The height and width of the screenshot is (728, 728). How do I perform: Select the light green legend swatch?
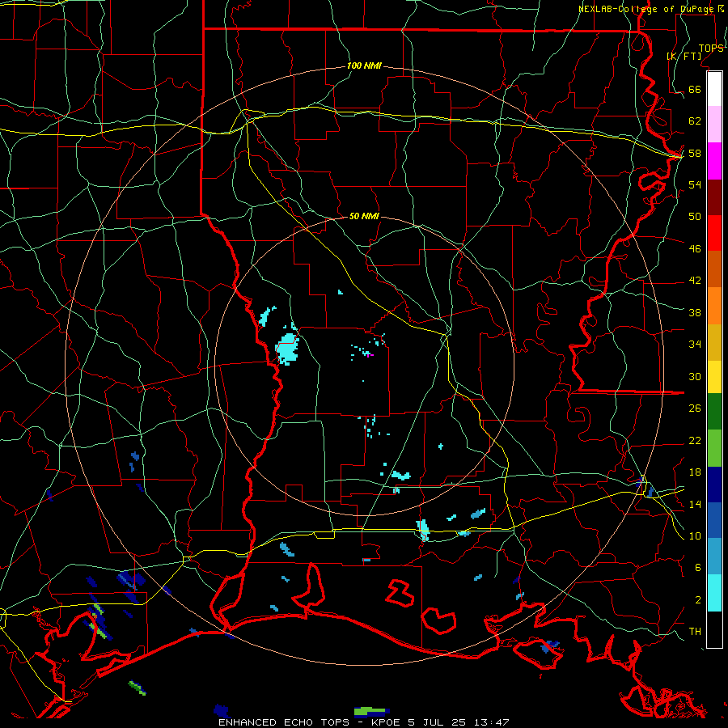[x=714, y=448]
